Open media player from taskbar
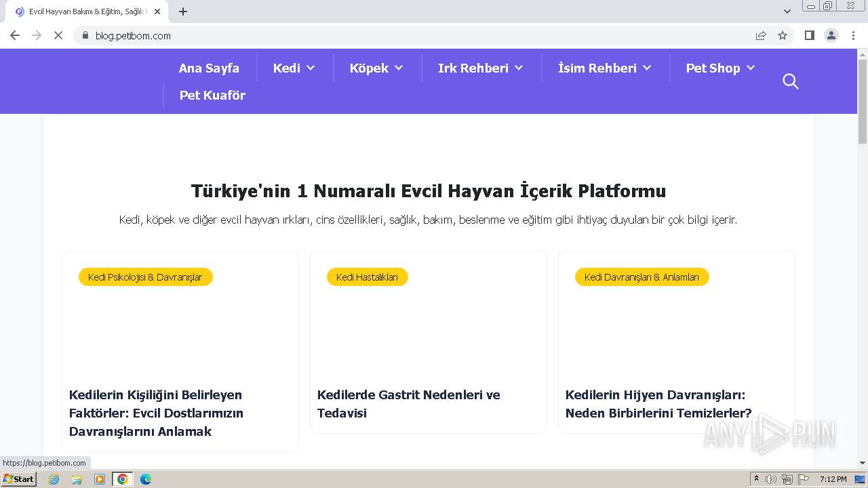868x488 pixels. (100, 479)
